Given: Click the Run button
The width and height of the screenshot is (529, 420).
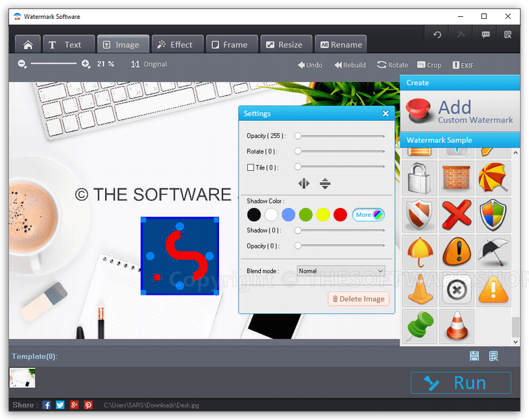Looking at the screenshot, I should (461, 383).
